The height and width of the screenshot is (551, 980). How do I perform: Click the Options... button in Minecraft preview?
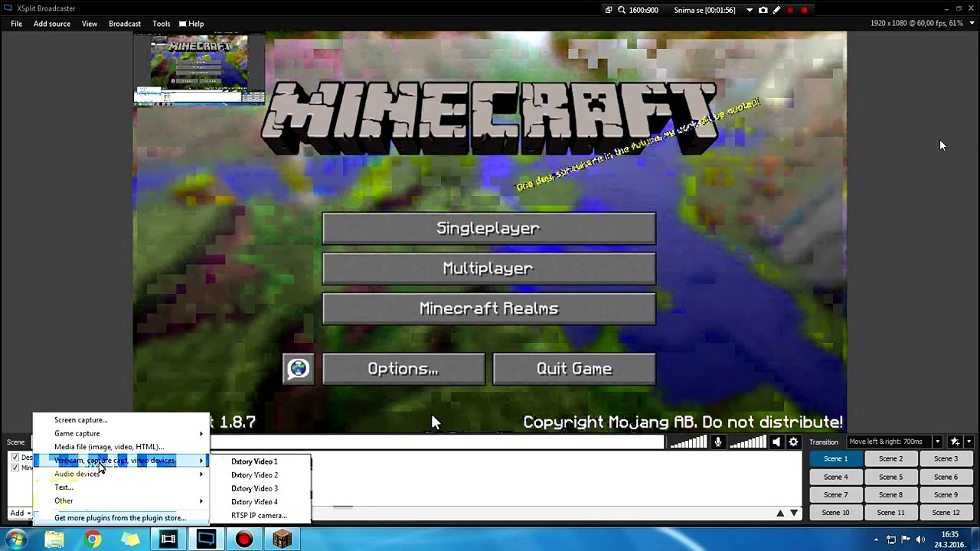pos(403,369)
